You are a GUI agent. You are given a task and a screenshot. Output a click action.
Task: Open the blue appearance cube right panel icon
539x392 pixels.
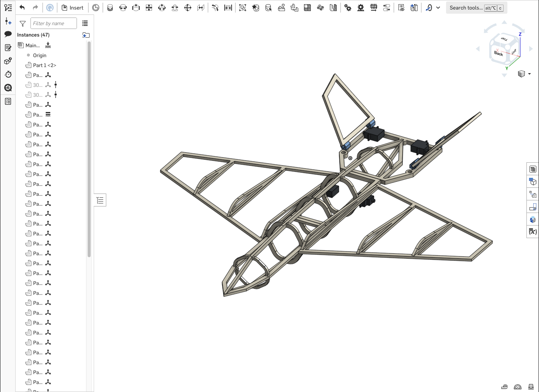coord(533,219)
